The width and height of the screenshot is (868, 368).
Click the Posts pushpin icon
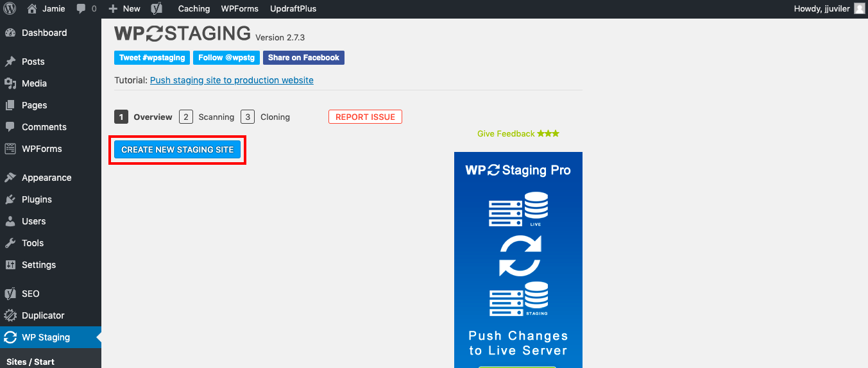point(10,62)
